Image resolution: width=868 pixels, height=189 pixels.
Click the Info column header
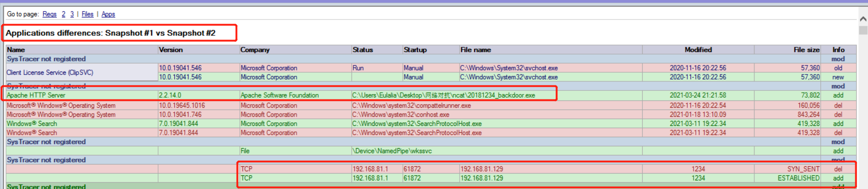pos(838,50)
